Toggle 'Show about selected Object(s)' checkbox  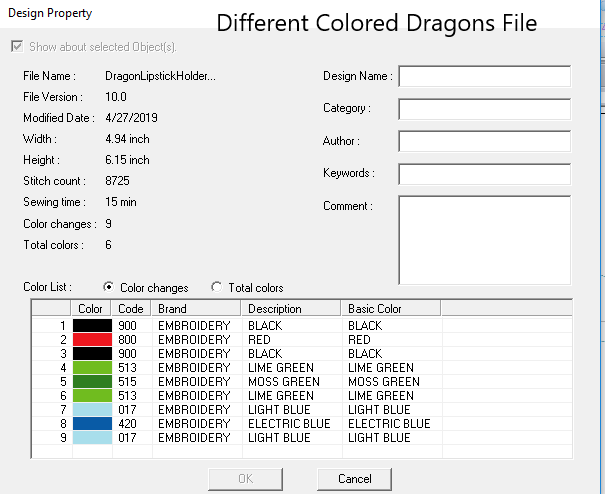coord(14,47)
